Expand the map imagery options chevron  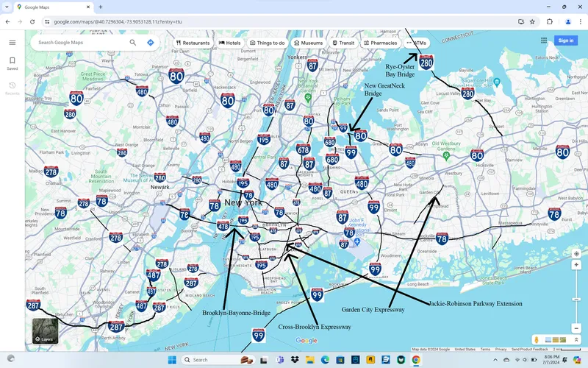(576, 340)
